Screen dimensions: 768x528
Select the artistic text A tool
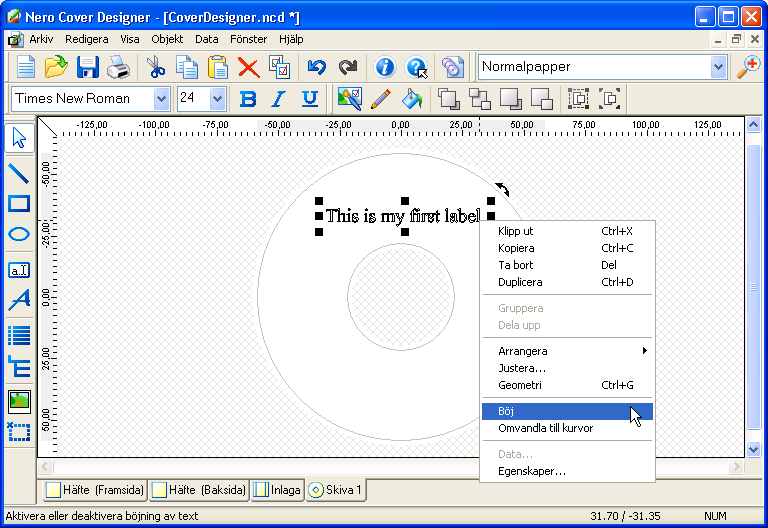click(19, 300)
